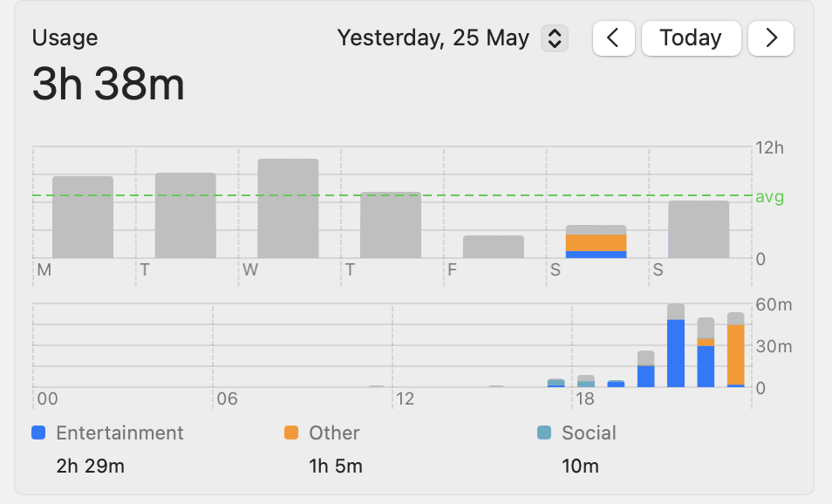The height and width of the screenshot is (504, 832).
Task: Click the Social category label
Action: click(589, 432)
